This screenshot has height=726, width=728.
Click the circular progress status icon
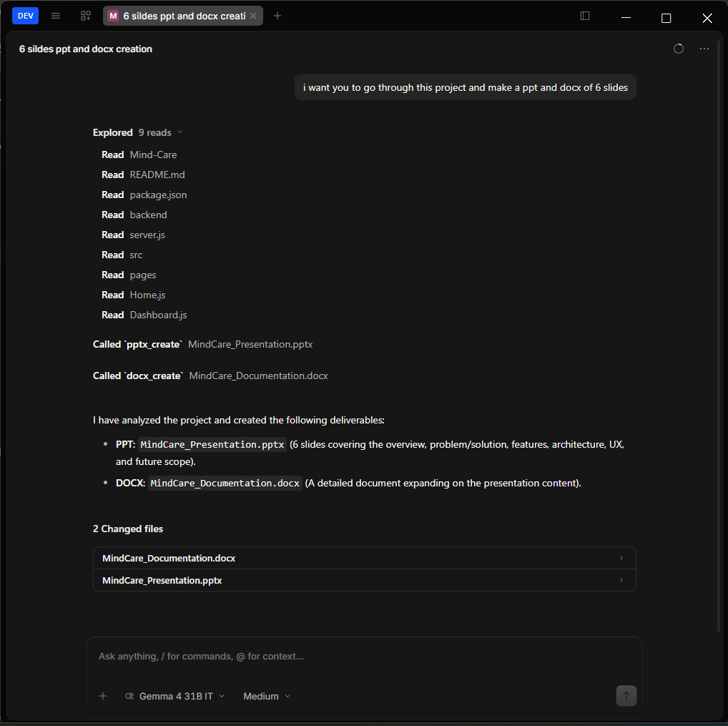point(679,49)
